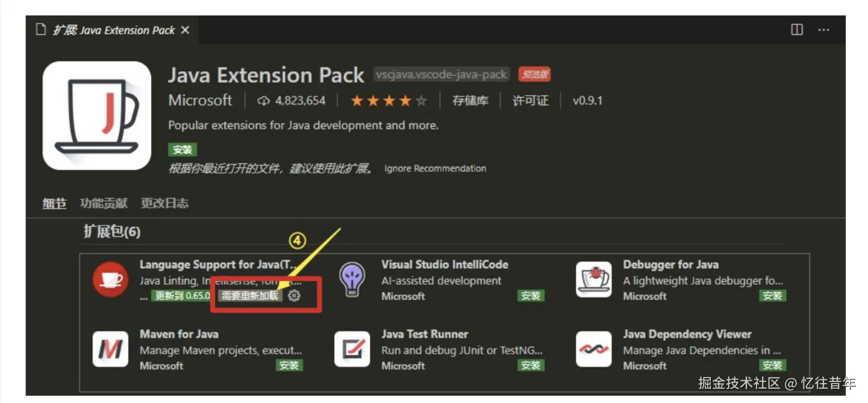This screenshot has width=868, height=403.
Task: Click the Language Support for Java title
Action: [218, 264]
